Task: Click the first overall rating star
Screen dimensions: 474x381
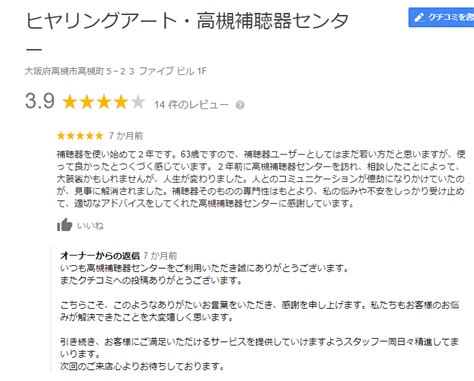Action: click(70, 102)
